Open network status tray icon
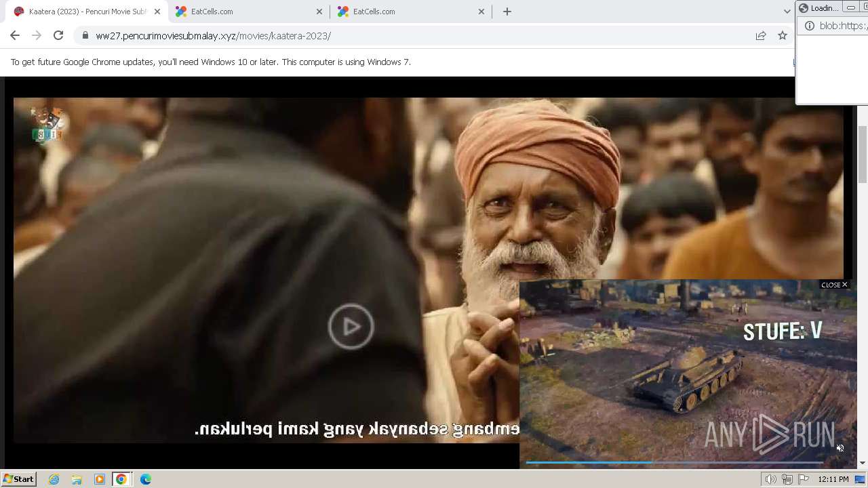 click(x=787, y=479)
